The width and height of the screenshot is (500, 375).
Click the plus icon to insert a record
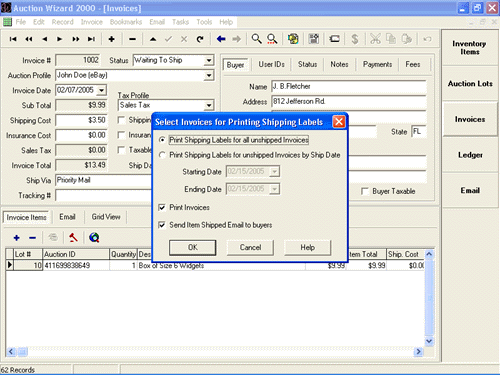[112, 39]
